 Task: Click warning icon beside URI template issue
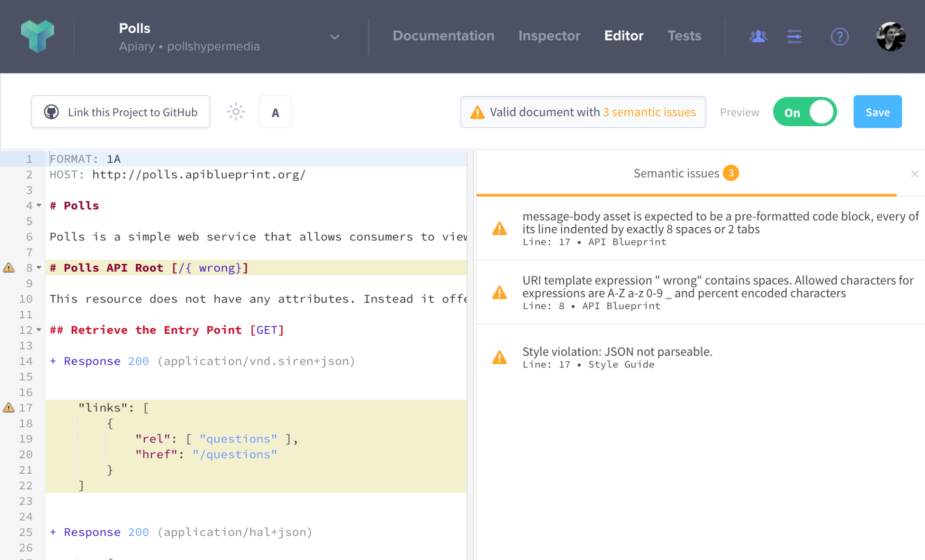(499, 292)
